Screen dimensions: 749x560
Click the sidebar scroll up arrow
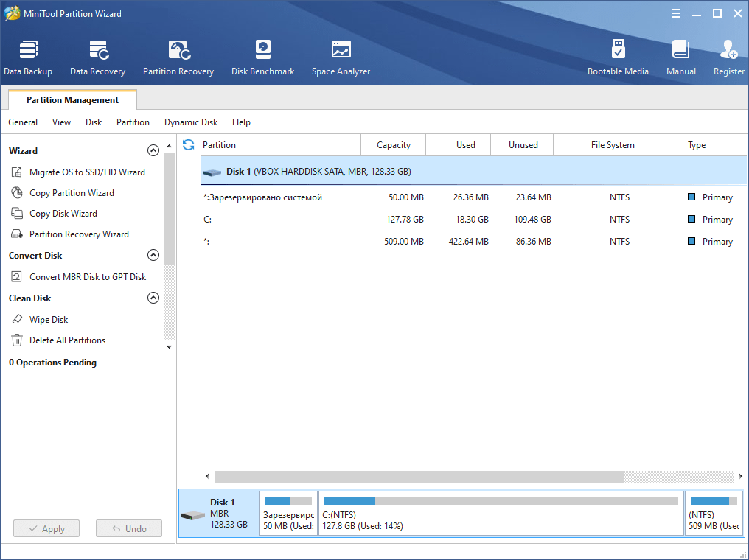pos(169,146)
